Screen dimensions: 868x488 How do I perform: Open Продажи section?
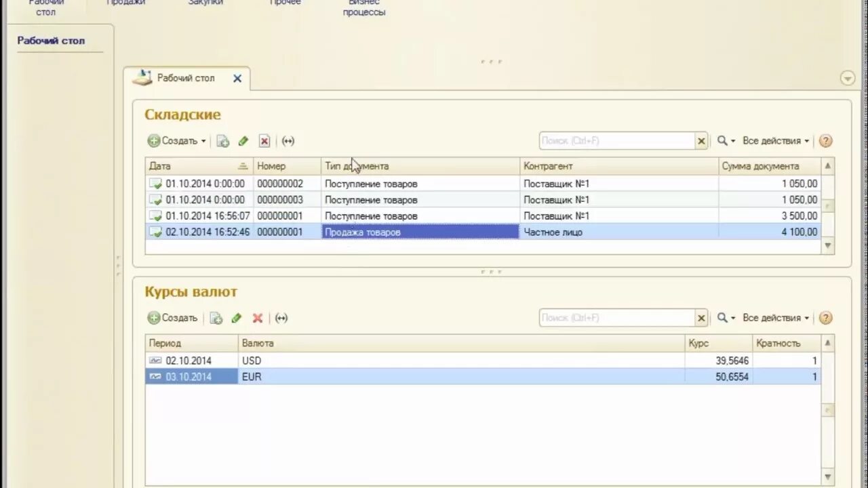click(126, 3)
